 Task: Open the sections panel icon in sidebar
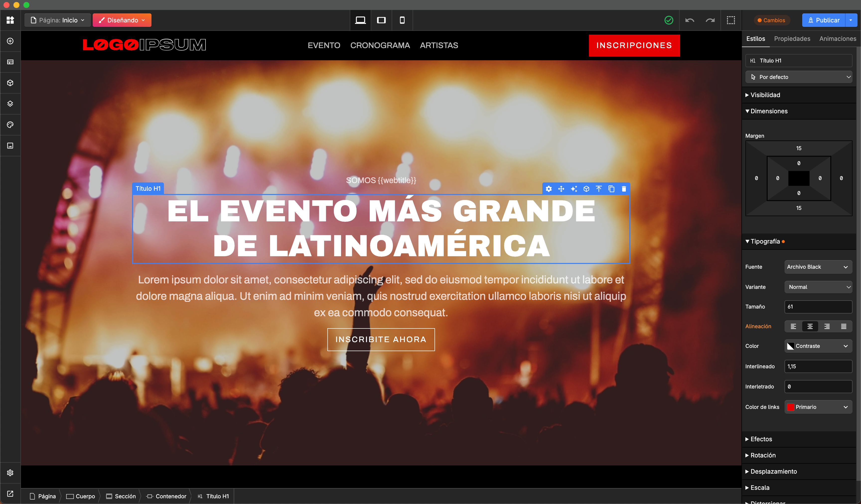[10, 62]
